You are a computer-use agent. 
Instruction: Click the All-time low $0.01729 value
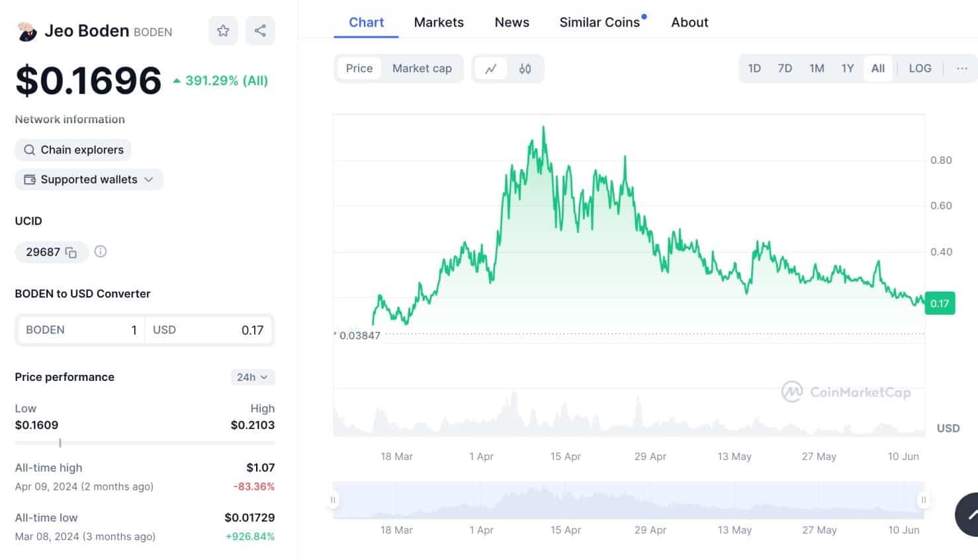click(249, 518)
